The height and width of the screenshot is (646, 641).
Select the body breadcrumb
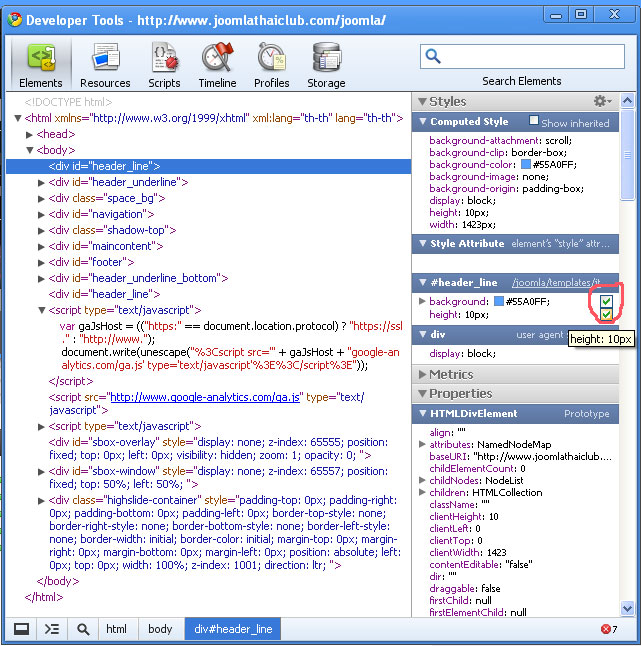coord(160,629)
